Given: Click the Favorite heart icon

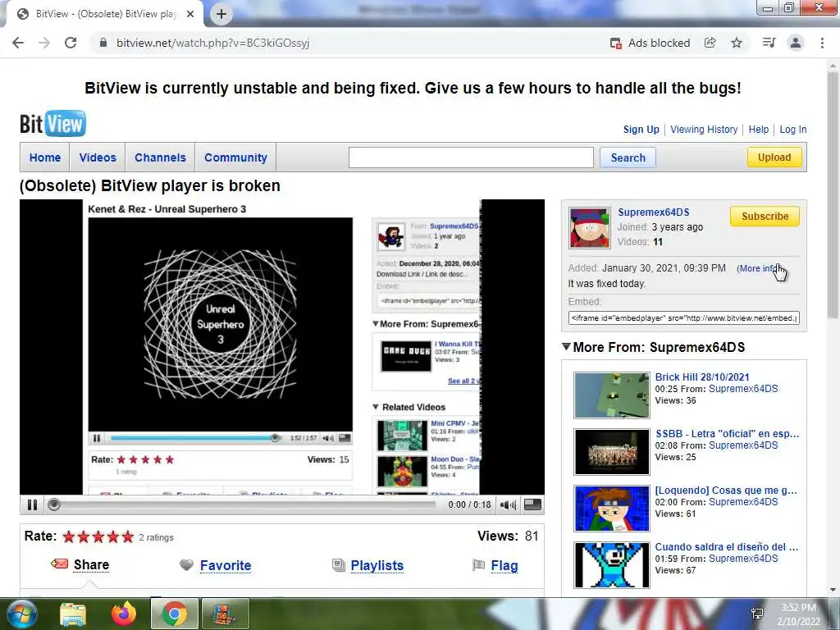Looking at the screenshot, I should pyautogui.click(x=186, y=564).
